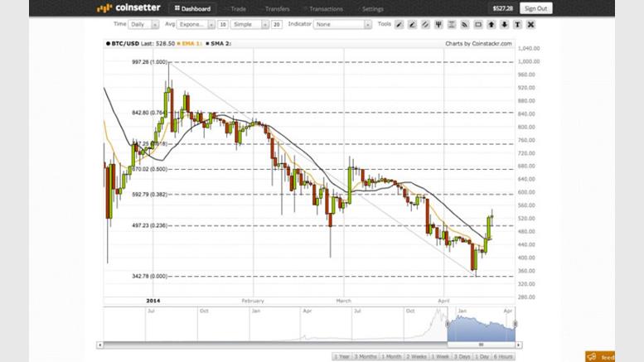Click the March label on time axis
Screen dimensions: 644x362
click(x=344, y=301)
